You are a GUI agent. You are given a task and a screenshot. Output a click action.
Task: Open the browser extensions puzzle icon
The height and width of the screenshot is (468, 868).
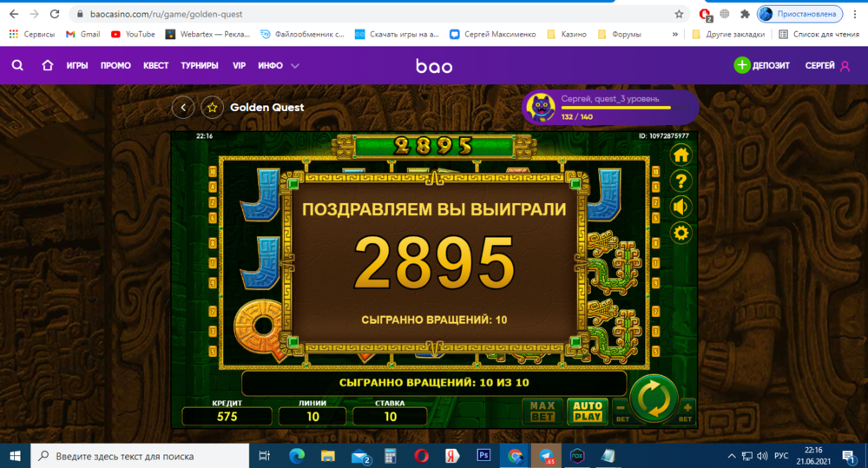tap(745, 14)
